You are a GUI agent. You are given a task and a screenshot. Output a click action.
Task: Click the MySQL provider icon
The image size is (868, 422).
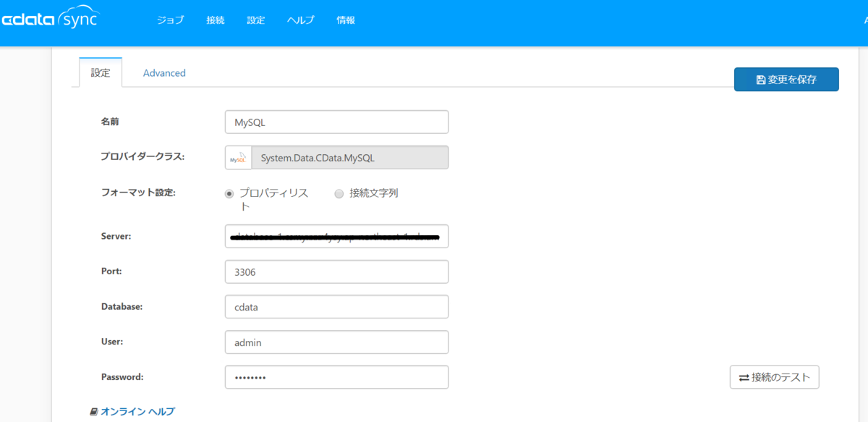pyautogui.click(x=238, y=158)
